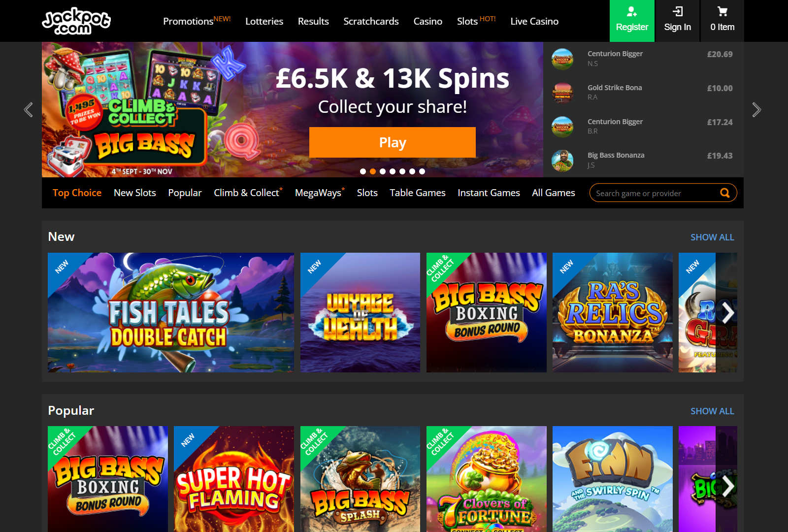Click the game search field
This screenshot has height=532, width=788.
point(655,193)
